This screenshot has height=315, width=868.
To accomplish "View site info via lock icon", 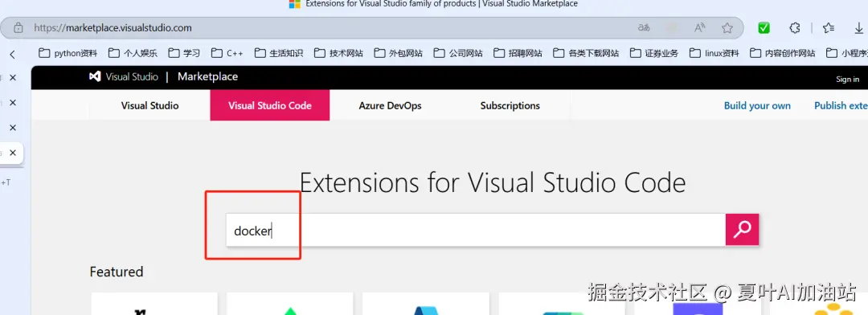I will (x=18, y=27).
